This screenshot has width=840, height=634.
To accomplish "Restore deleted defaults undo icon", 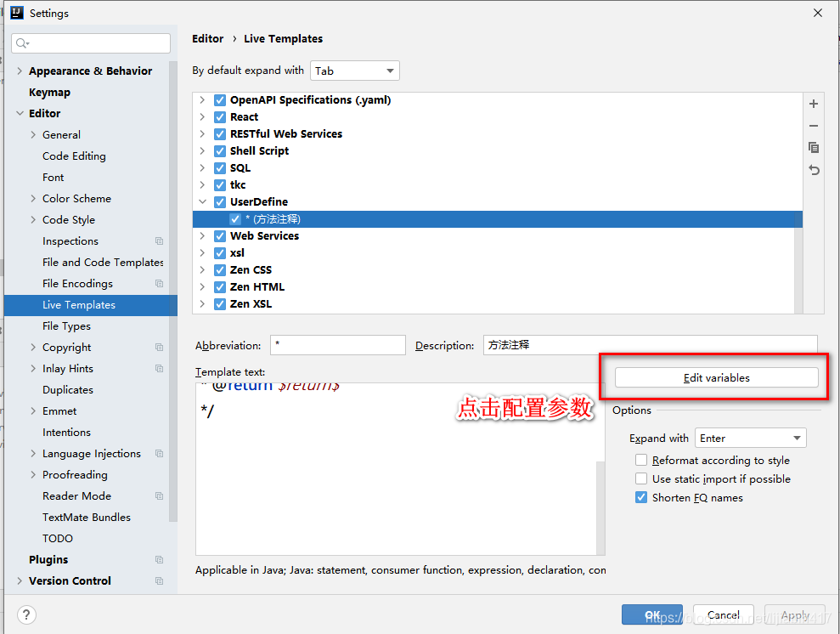I will (814, 170).
